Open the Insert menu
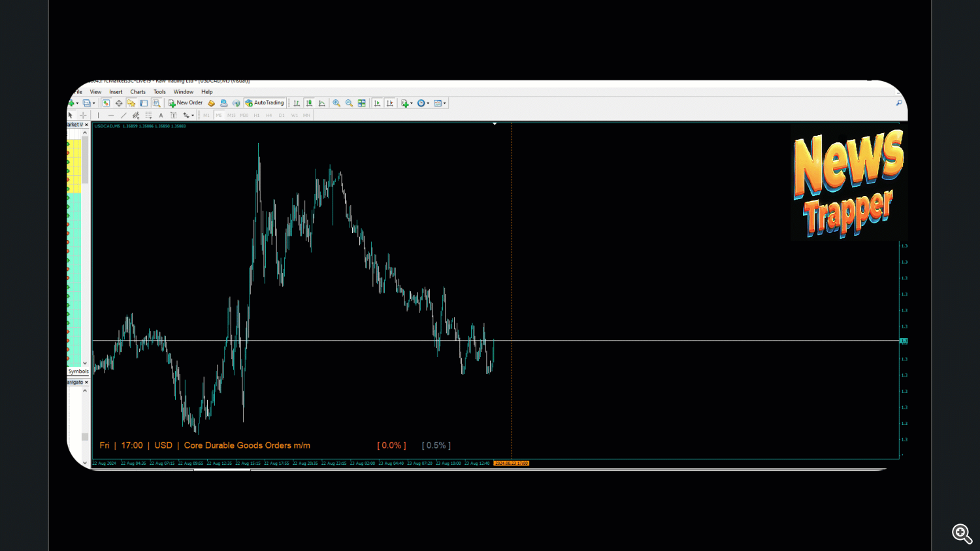The width and height of the screenshot is (980, 551). pyautogui.click(x=116, y=92)
